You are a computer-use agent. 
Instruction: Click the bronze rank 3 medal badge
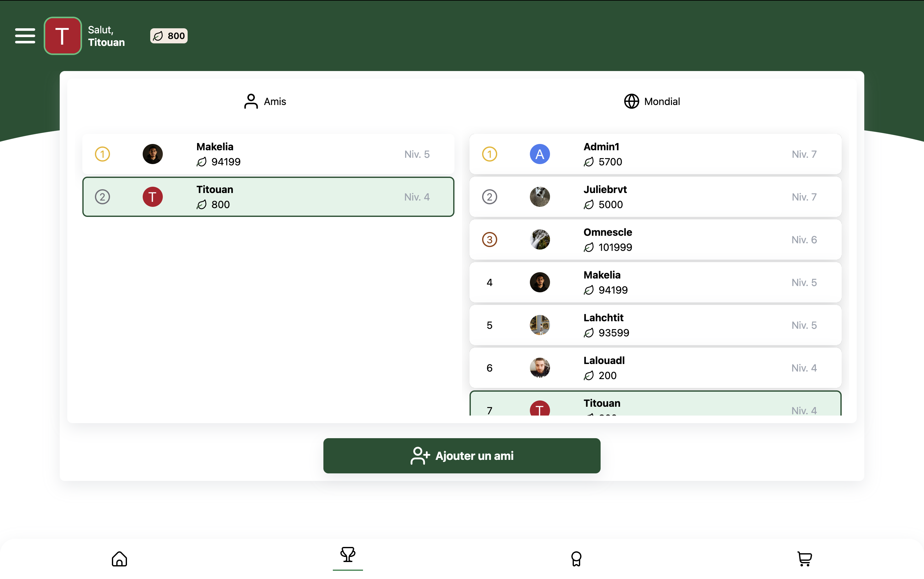[490, 239]
